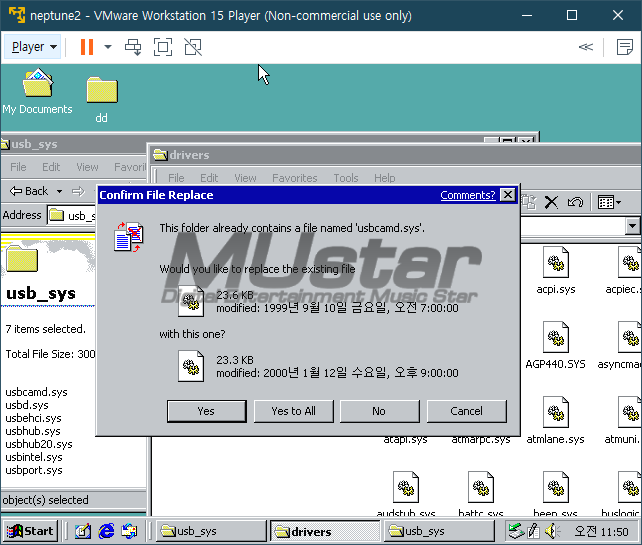This screenshot has height=545, width=642.
Task: Select beep.sys file icon
Action: click(x=556, y=487)
